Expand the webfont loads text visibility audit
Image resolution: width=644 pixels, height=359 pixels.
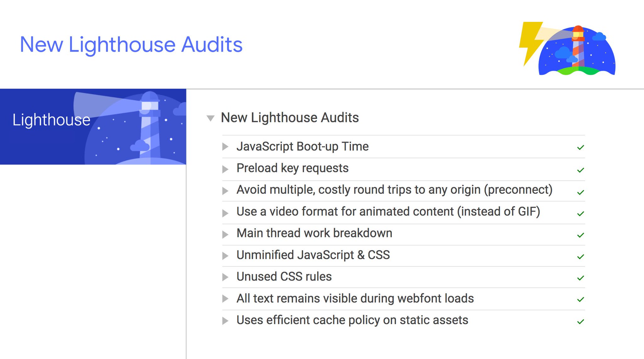tap(225, 299)
